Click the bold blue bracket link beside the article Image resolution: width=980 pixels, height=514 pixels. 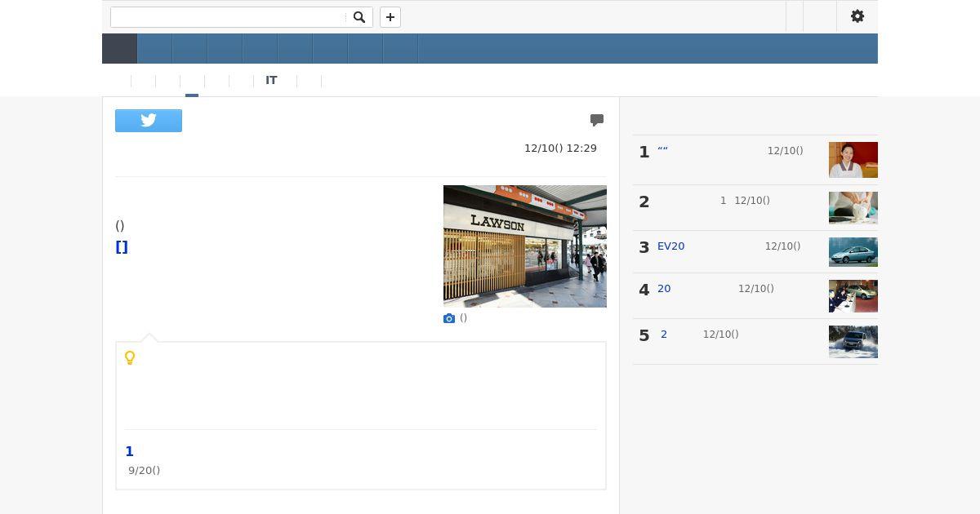[122, 247]
